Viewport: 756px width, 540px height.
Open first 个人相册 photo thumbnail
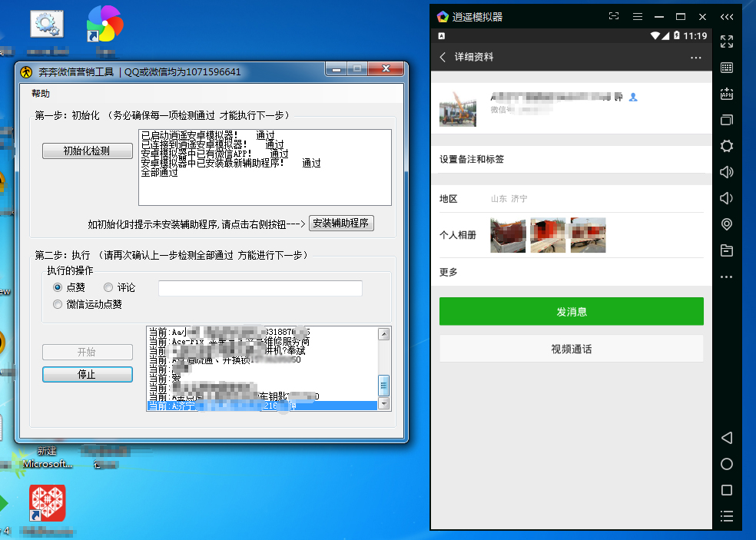click(508, 235)
